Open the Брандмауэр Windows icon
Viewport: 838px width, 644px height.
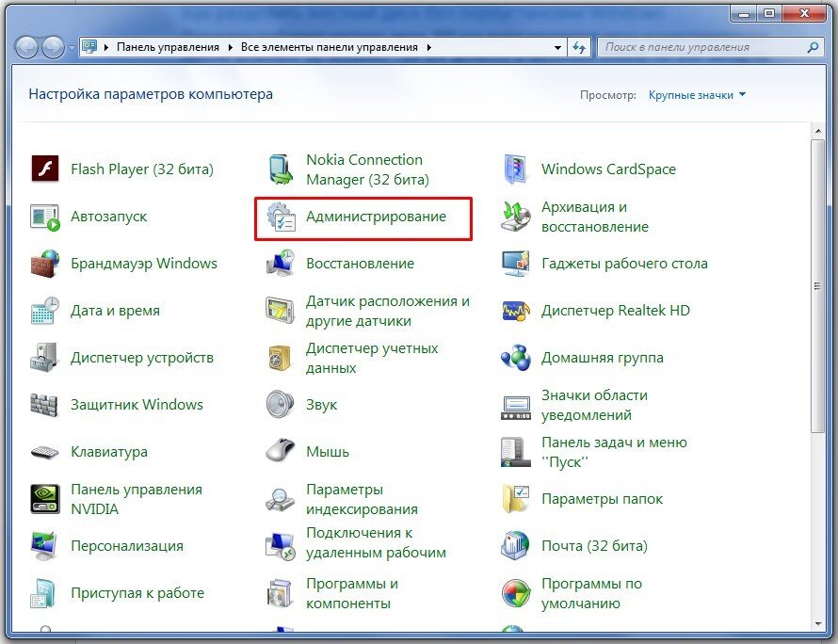45,264
